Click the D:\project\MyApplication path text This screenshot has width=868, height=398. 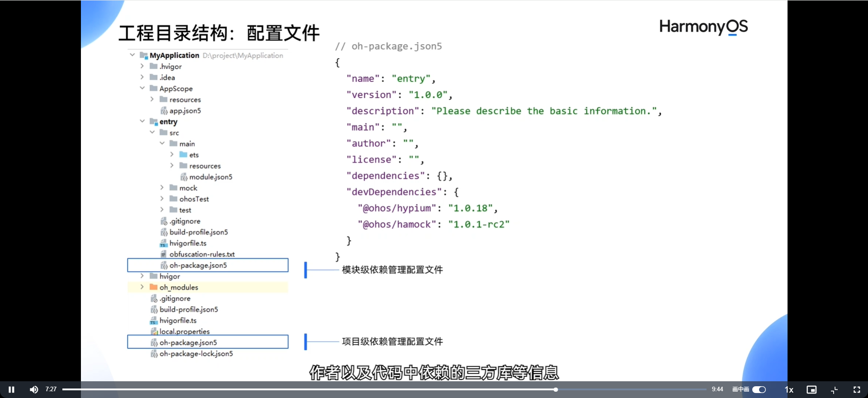(243, 55)
